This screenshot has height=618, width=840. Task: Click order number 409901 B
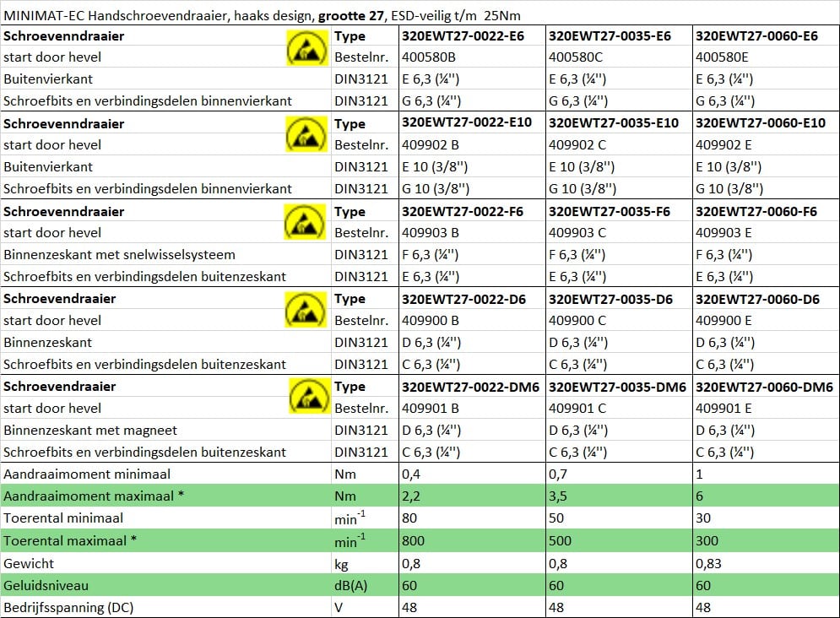[431, 409]
